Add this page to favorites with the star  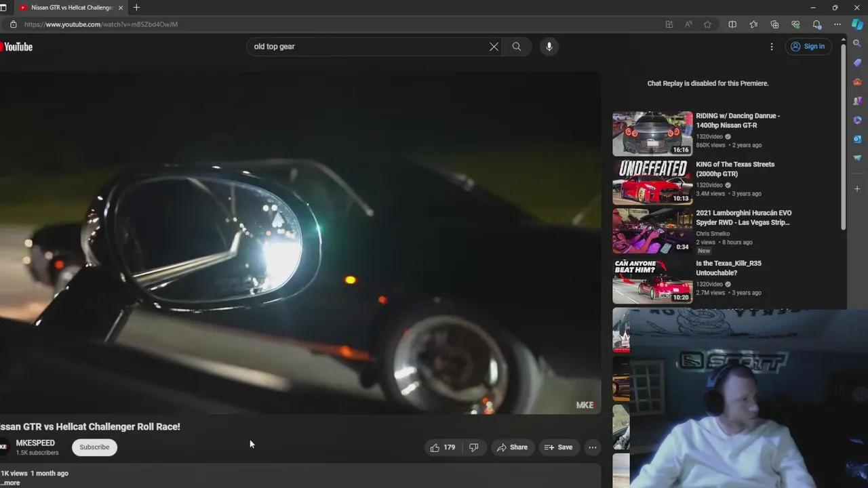(x=707, y=24)
